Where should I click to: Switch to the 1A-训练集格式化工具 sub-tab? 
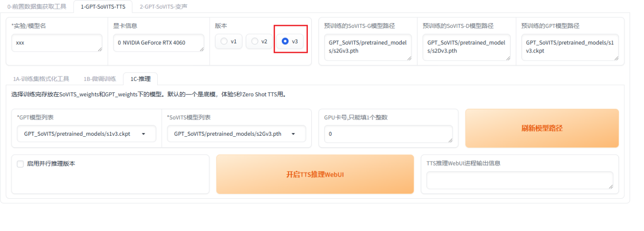pos(41,78)
